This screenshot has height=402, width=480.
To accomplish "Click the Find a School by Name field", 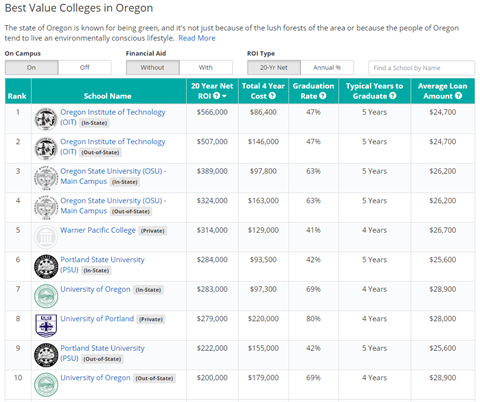I will 421,68.
